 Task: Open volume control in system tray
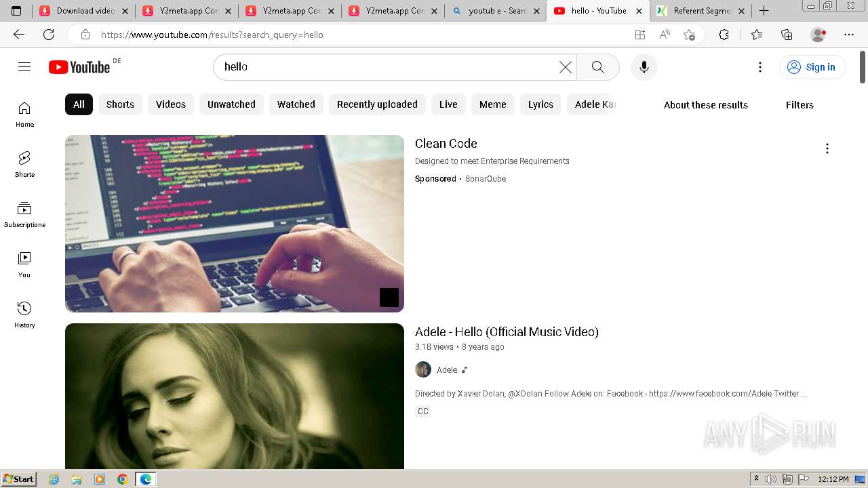click(771, 479)
